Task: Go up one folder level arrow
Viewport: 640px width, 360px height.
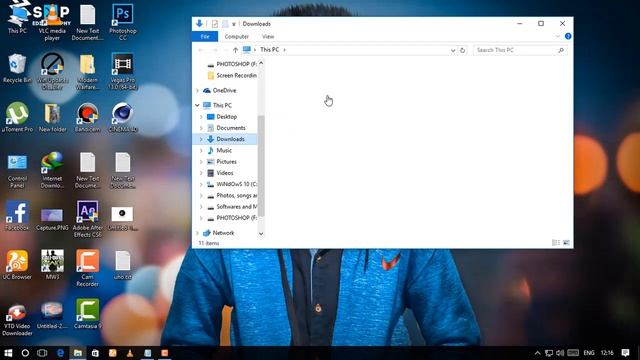Action: point(235,50)
